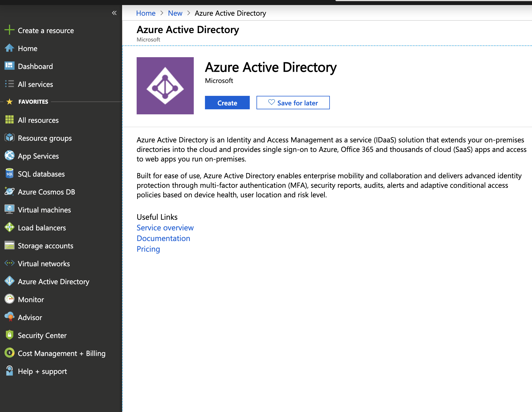Open Virtual networks label
The image size is (532, 412).
44,264
